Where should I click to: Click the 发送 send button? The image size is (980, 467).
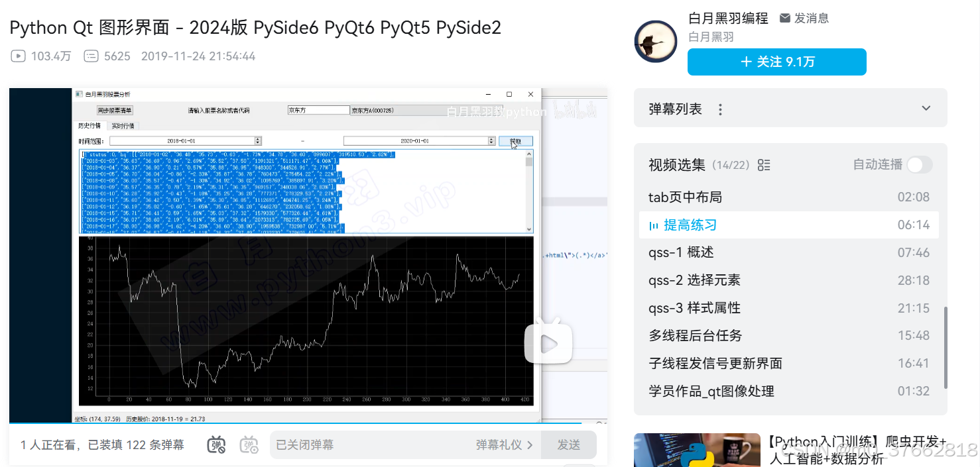[x=568, y=445]
